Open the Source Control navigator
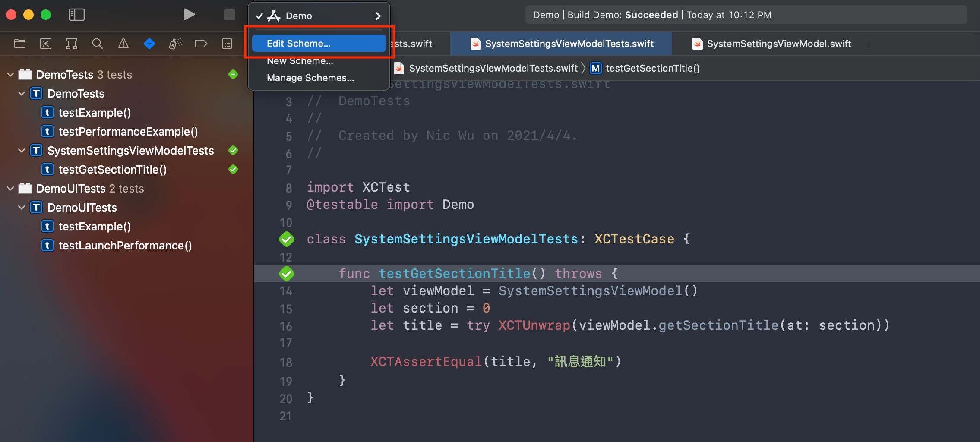This screenshot has width=980, height=442. click(x=46, y=44)
